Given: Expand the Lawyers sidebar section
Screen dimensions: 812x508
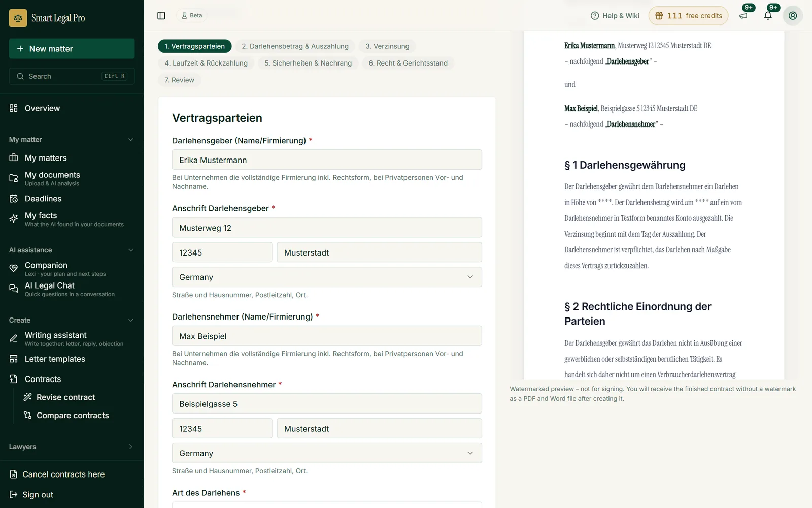Looking at the screenshot, I should click(131, 447).
